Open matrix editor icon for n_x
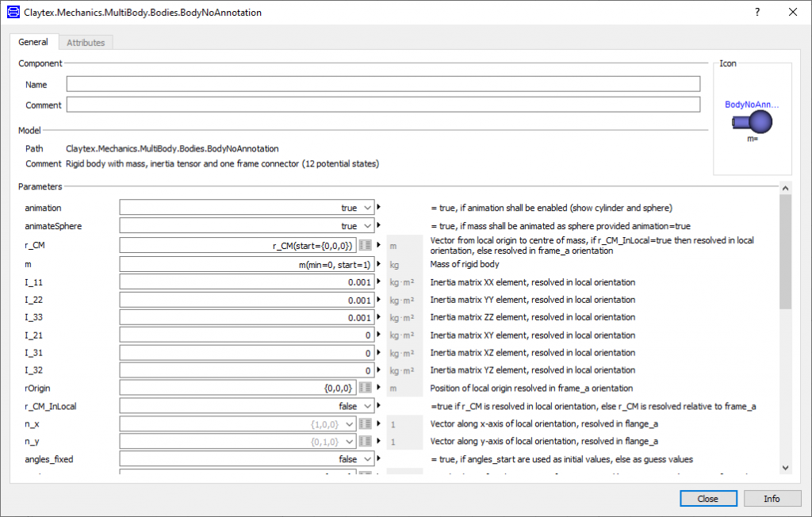 pyautogui.click(x=365, y=423)
